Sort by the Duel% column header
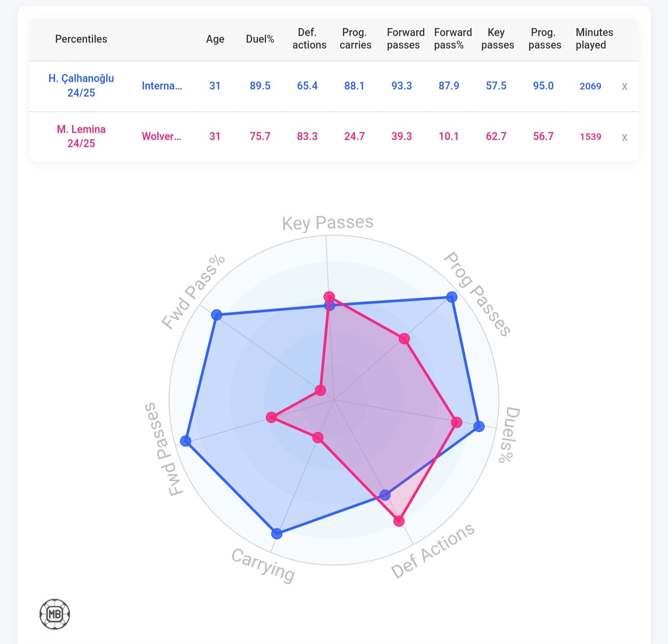The image size is (668, 644). tap(260, 39)
